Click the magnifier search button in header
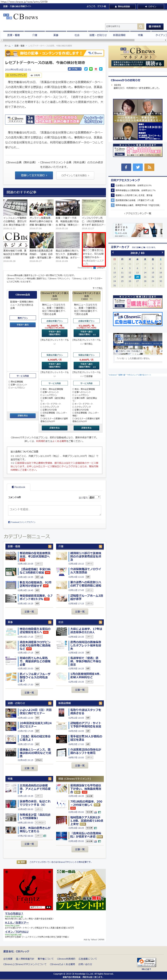The height and width of the screenshot is (980, 167). point(141,26)
